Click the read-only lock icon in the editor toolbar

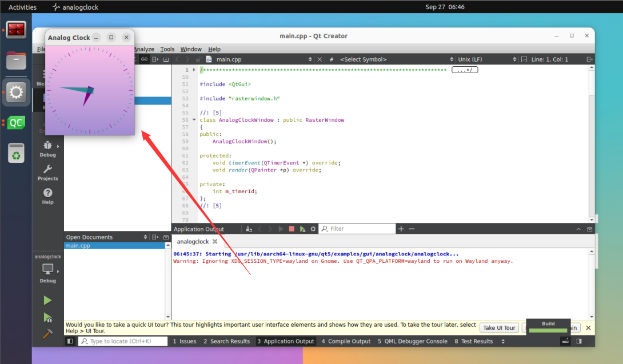[x=198, y=59]
